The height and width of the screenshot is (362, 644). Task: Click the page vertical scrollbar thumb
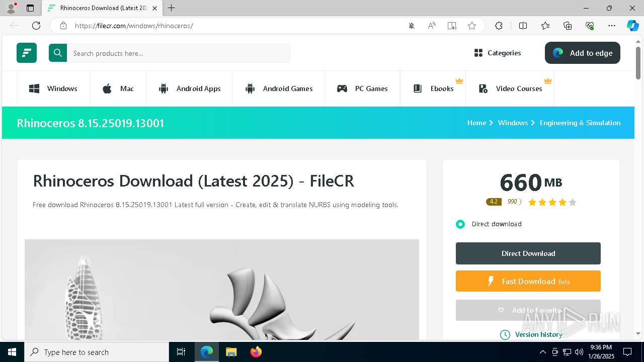[x=638, y=63]
